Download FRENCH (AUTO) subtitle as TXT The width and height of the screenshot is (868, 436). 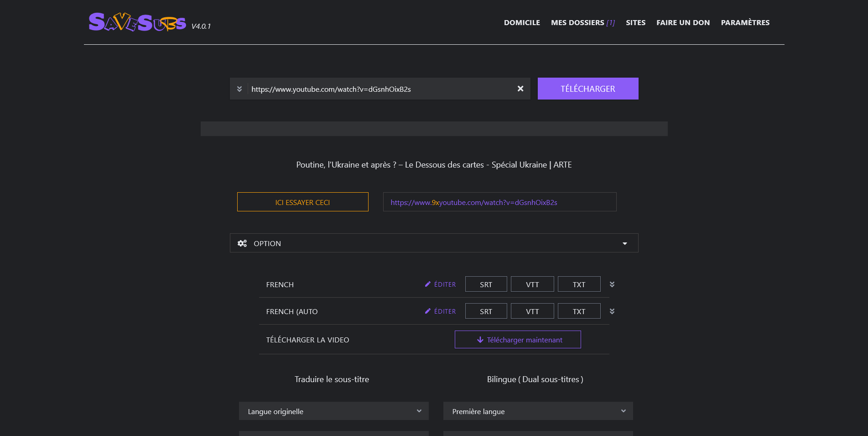pyautogui.click(x=579, y=311)
